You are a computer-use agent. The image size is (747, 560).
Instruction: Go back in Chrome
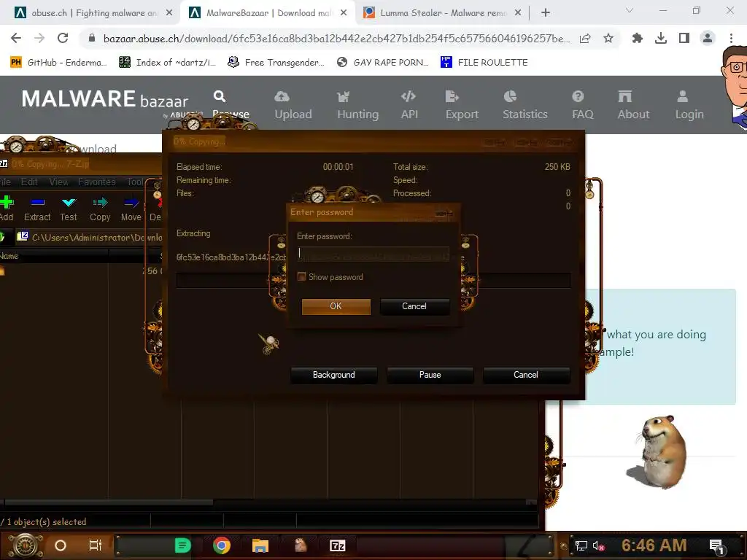click(16, 38)
